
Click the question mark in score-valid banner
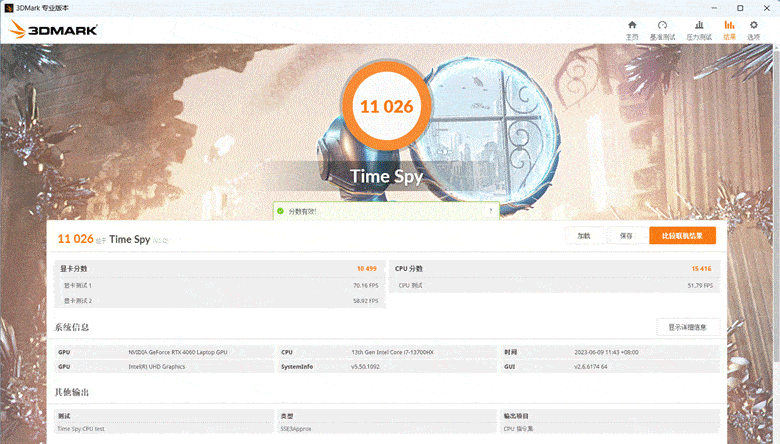[x=490, y=211]
